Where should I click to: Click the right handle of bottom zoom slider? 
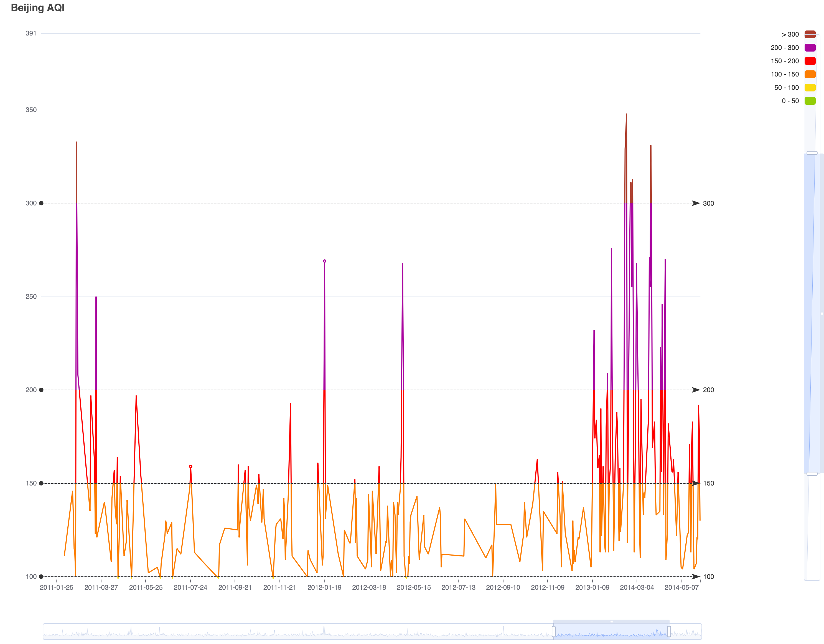669,631
